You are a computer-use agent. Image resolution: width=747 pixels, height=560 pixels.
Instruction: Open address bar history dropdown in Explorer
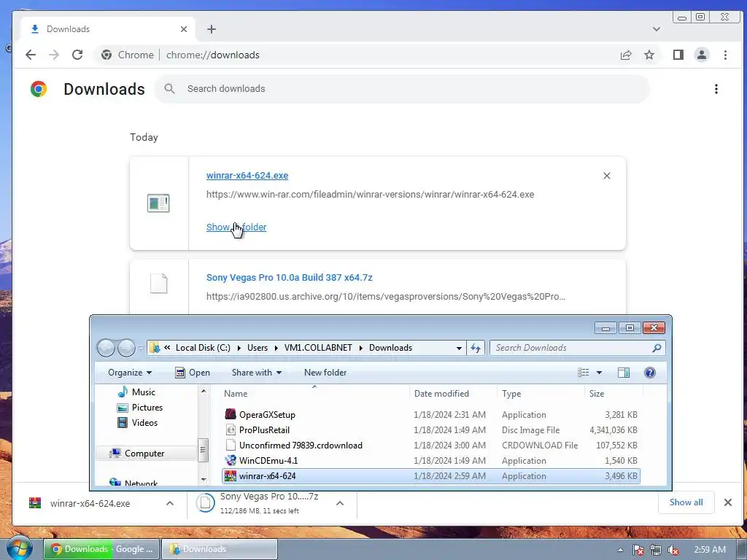click(460, 348)
